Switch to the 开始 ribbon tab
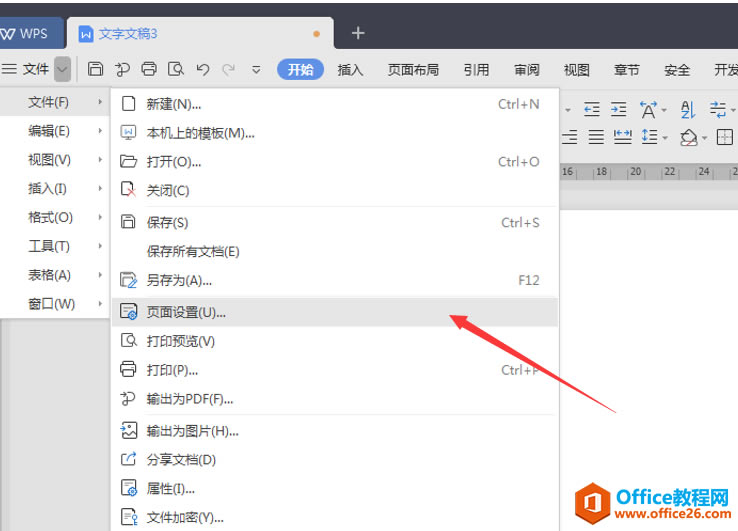738x531 pixels. click(300, 70)
